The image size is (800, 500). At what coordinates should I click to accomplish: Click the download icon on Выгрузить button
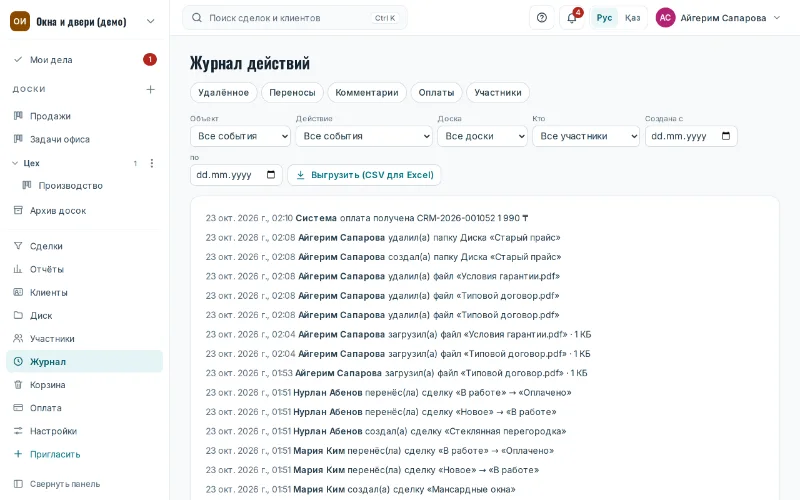click(301, 175)
